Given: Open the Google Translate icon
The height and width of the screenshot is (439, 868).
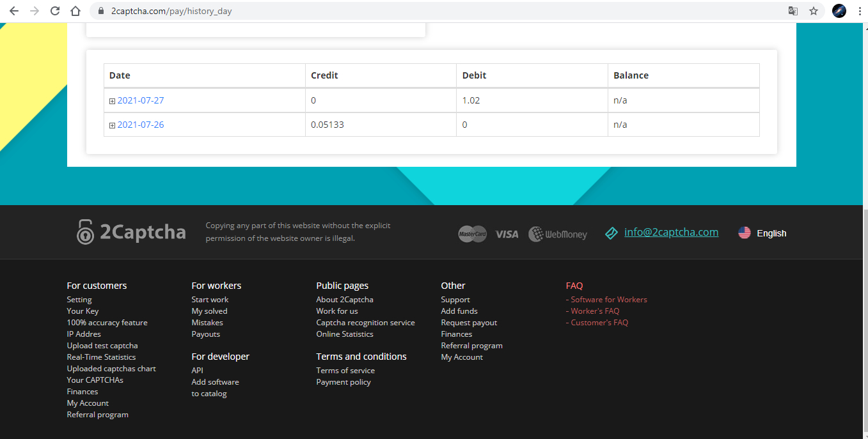Looking at the screenshot, I should tap(793, 11).
